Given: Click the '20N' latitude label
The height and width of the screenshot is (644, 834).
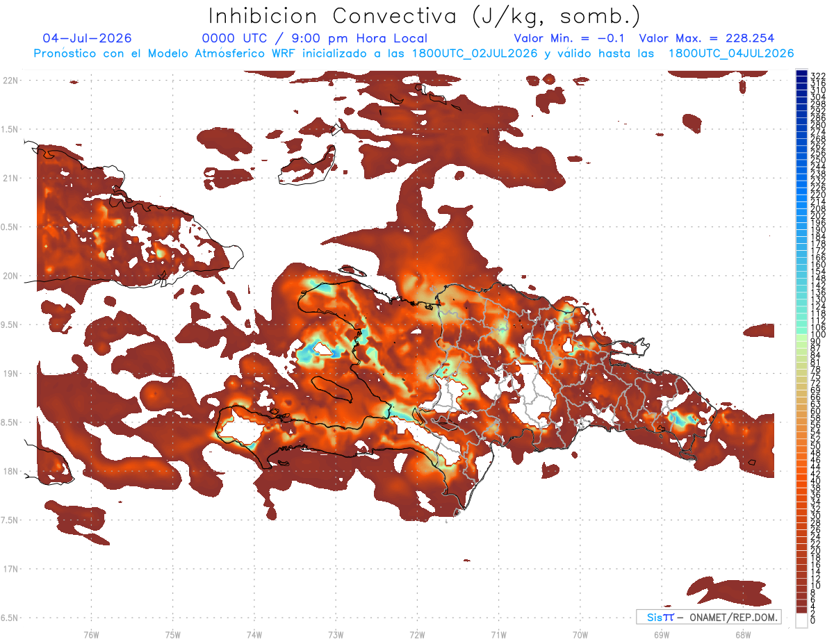Looking at the screenshot, I should tap(12, 276).
